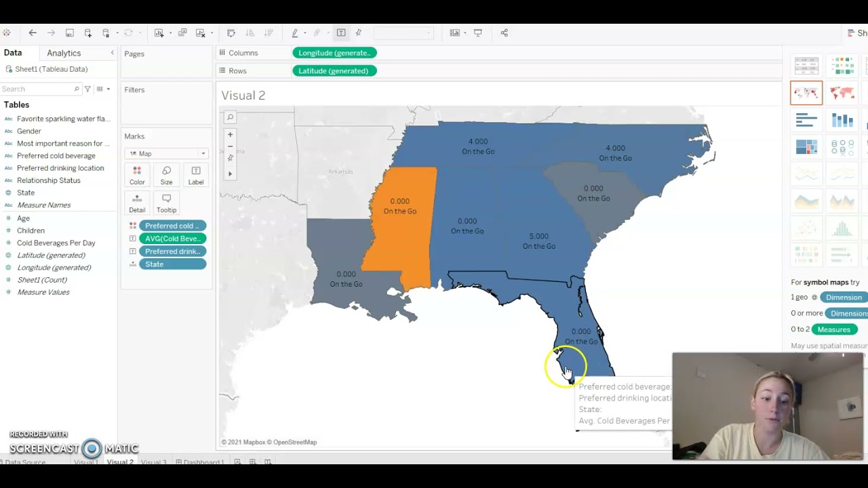Click the share workbook icon
The height and width of the screenshot is (488, 868).
pyautogui.click(x=504, y=33)
